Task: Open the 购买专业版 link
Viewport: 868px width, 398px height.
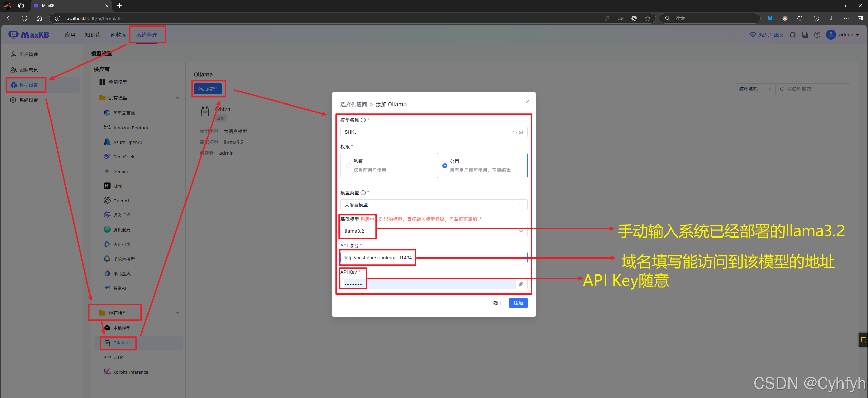Action: pyautogui.click(x=767, y=35)
